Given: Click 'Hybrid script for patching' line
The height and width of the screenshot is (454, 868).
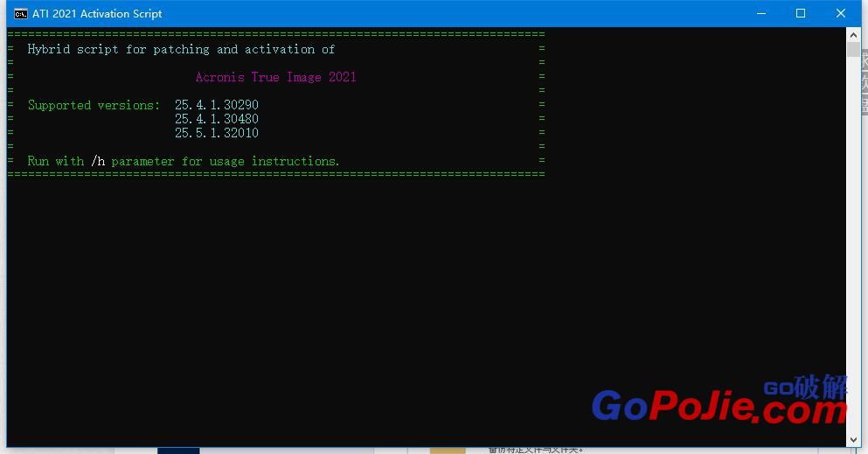Looking at the screenshot, I should point(181,49).
